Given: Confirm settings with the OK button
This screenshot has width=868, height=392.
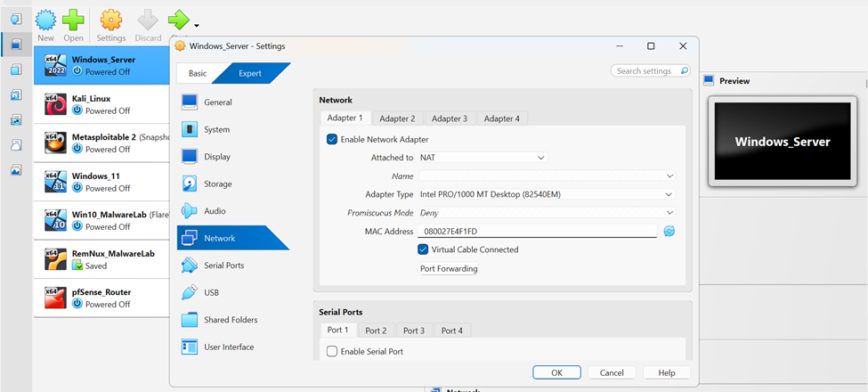Looking at the screenshot, I should (x=557, y=372).
